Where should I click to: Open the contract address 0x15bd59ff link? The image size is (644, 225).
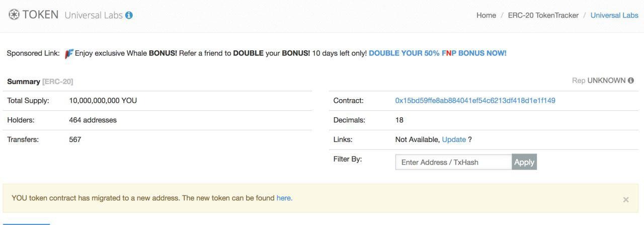coord(475,101)
